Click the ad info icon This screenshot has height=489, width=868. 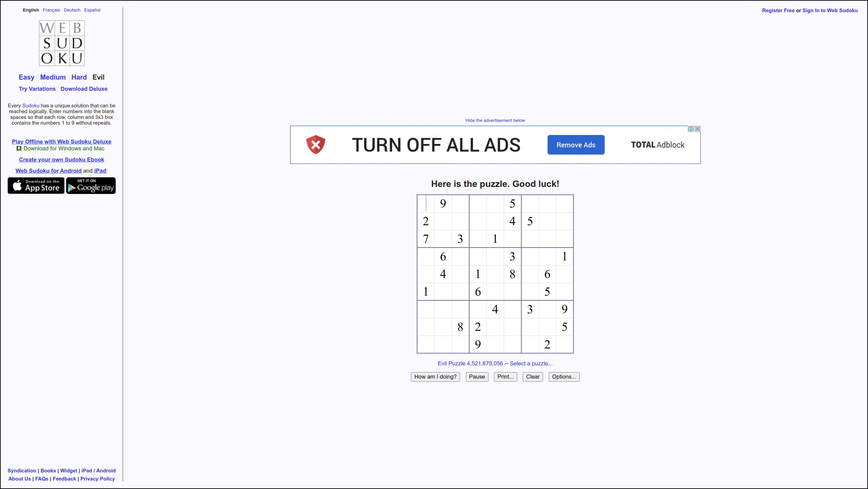click(x=691, y=129)
